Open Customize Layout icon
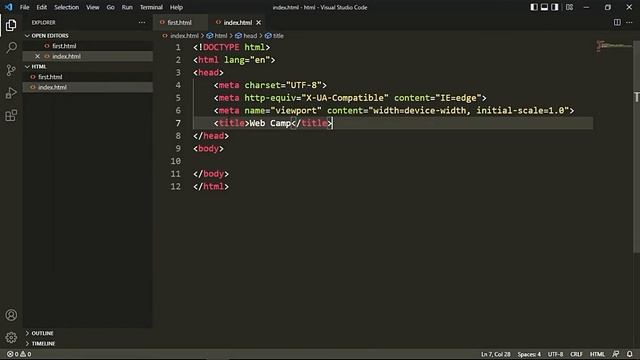Viewport: 640px width, 360px height. coord(569,7)
